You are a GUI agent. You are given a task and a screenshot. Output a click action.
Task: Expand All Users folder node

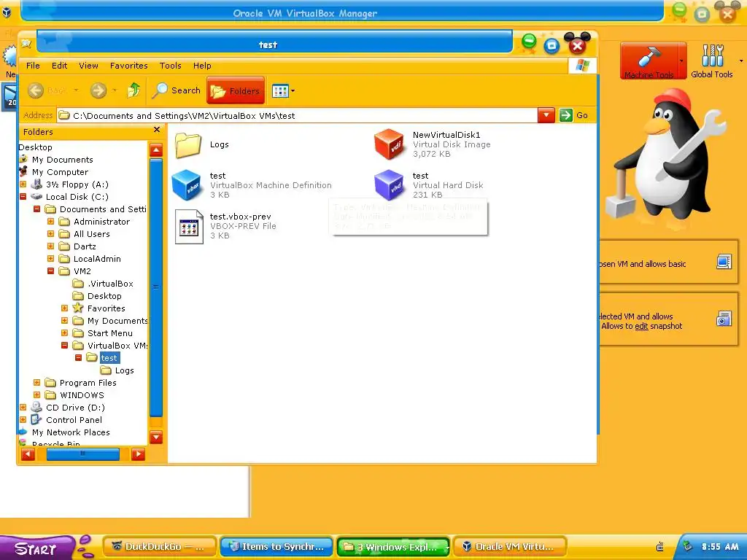(x=50, y=234)
